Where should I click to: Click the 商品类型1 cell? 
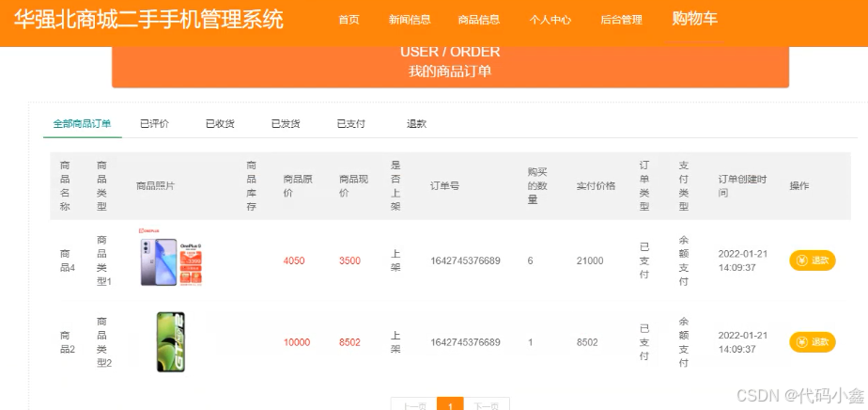[104, 261]
